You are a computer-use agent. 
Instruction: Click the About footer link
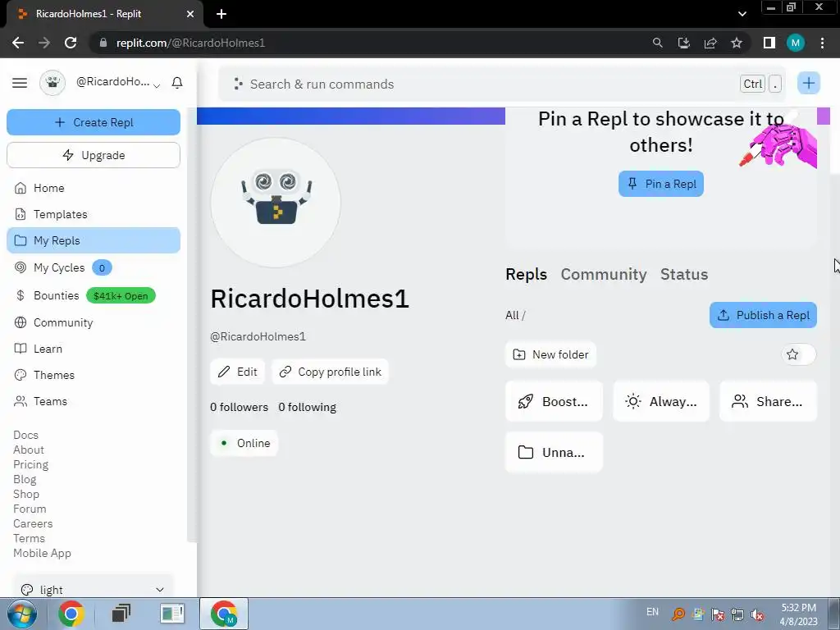[29, 450]
